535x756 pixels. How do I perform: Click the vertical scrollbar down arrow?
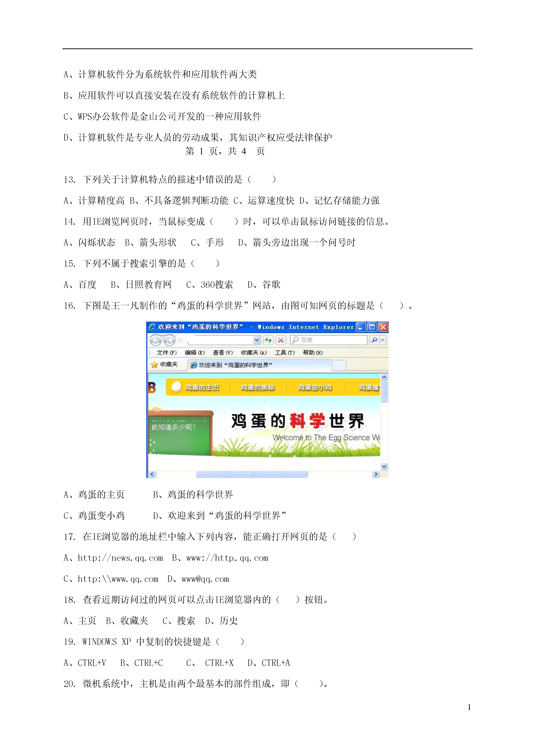[x=384, y=466]
